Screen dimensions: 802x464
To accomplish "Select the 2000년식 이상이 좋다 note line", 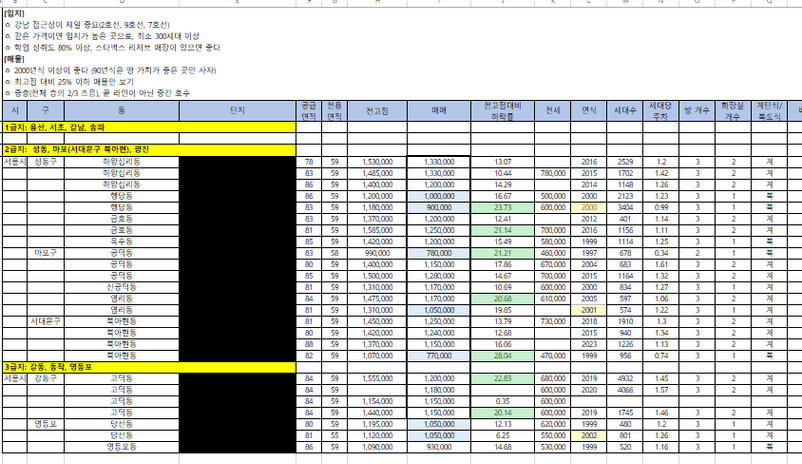I will [110, 70].
